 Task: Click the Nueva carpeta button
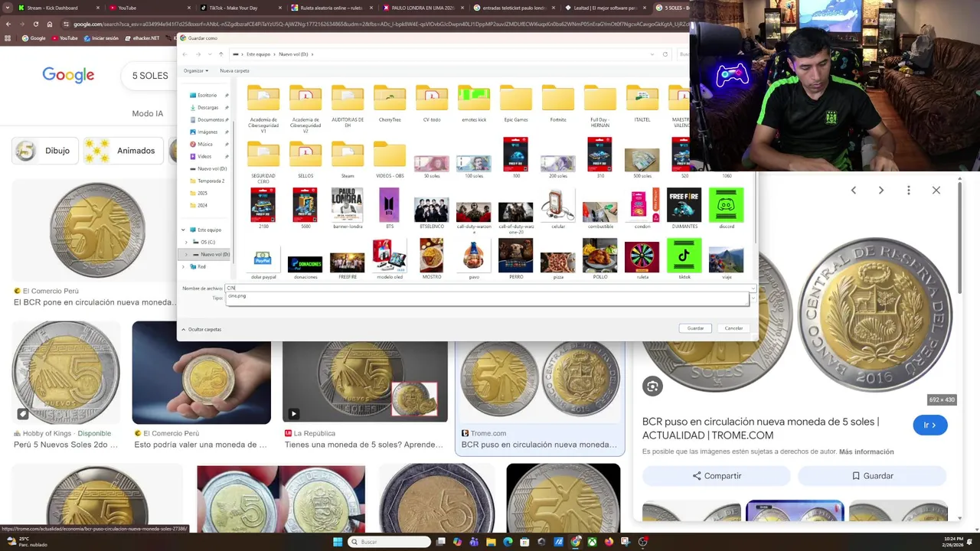tap(234, 70)
